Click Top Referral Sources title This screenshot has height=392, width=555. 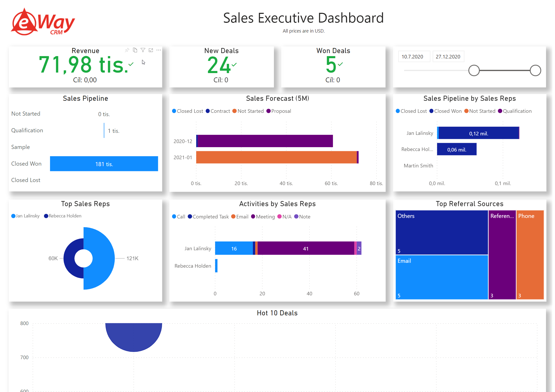[470, 204]
